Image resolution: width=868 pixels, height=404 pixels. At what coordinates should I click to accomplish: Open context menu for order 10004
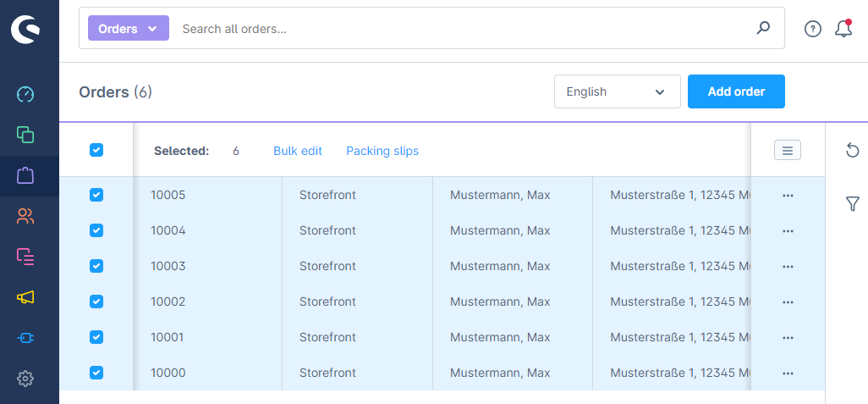788,231
